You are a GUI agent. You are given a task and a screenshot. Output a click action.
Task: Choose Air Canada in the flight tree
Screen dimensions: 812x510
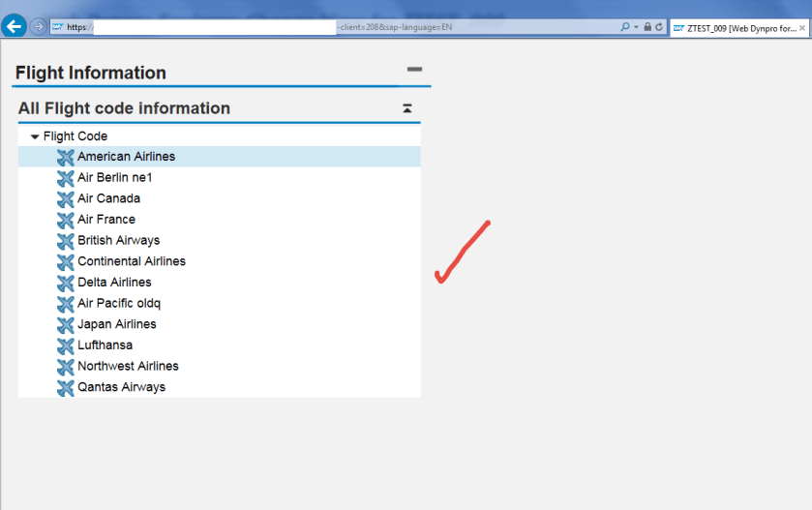(x=108, y=198)
